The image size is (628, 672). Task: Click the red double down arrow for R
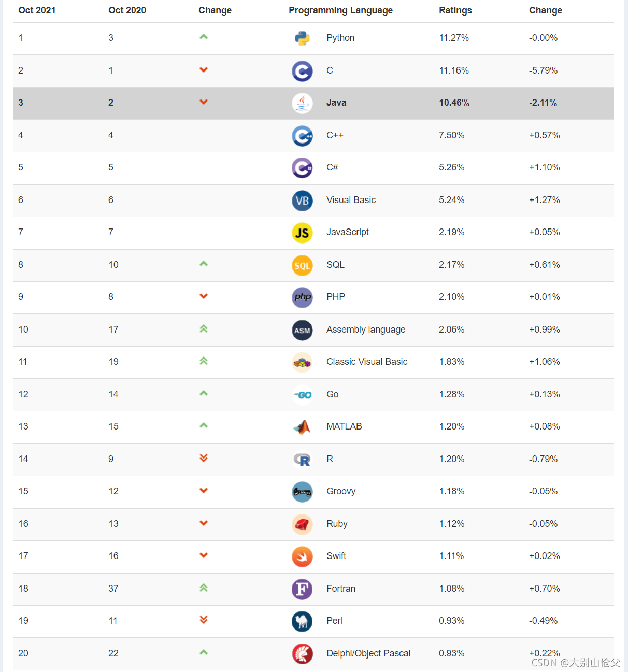click(x=204, y=457)
